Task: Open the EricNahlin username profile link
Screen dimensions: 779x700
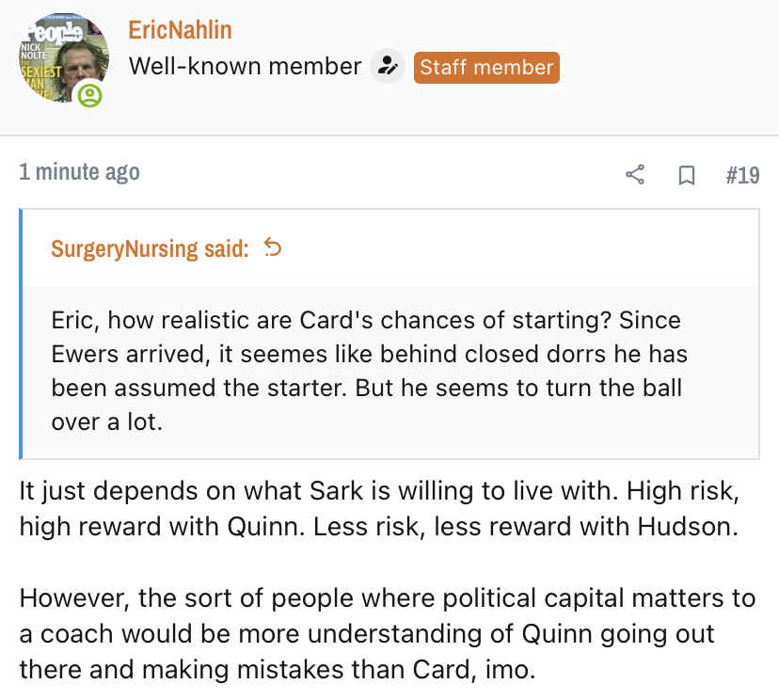Action: (x=180, y=29)
